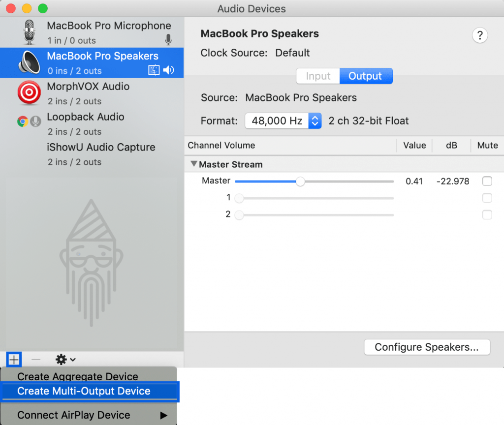Select MorphVOX Audio in device list
Image resolution: width=504 pixels, height=425 pixels.
tap(92, 93)
